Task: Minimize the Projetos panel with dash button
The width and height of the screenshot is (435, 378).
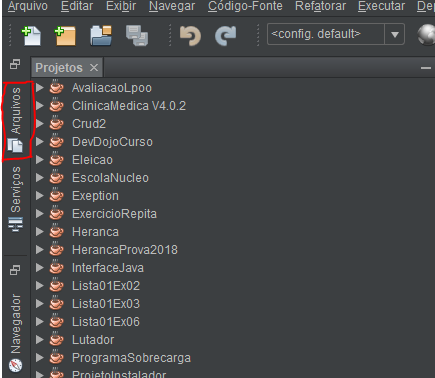Action: coord(426,68)
